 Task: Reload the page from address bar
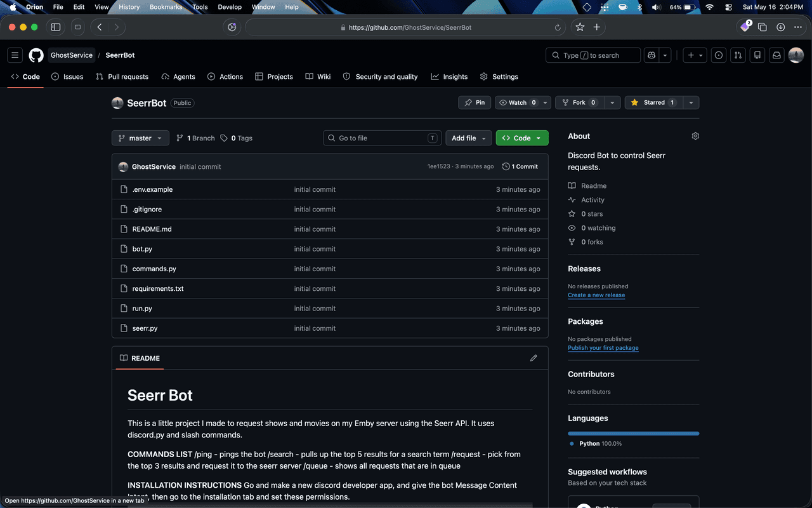[558, 27]
